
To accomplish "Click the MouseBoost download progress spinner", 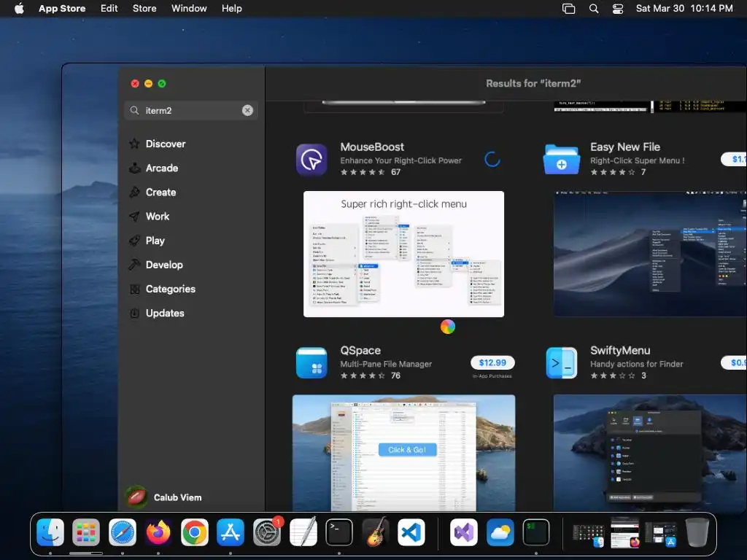I will [492, 160].
